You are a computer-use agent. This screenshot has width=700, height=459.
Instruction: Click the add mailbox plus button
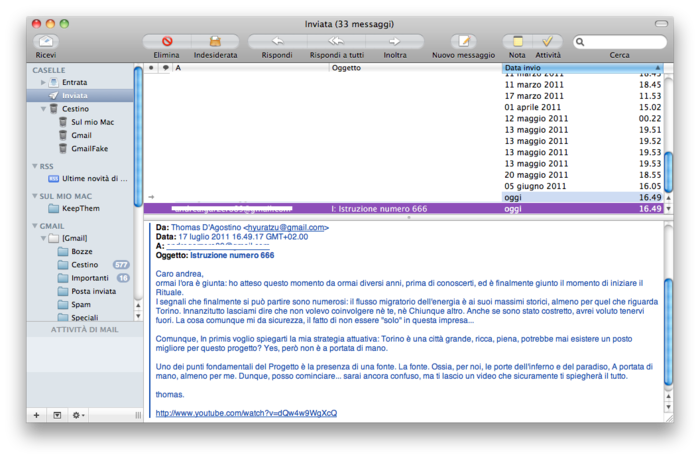(37, 415)
